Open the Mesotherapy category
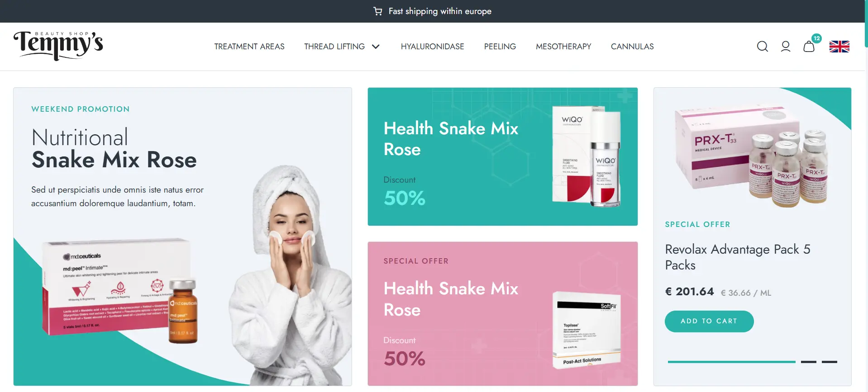The width and height of the screenshot is (868, 392). click(563, 47)
